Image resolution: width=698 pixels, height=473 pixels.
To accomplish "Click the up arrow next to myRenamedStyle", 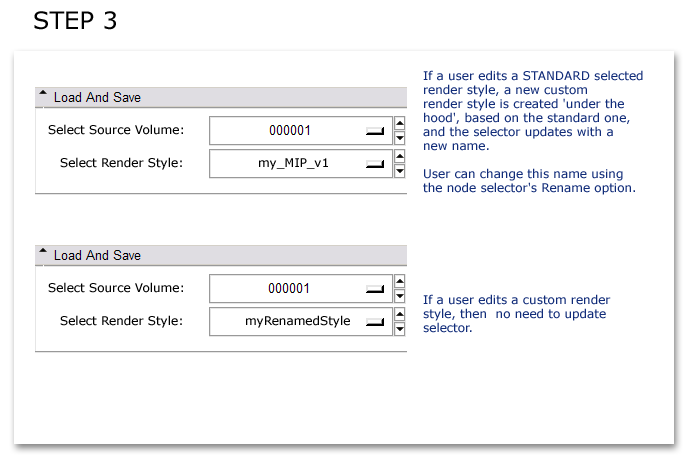I will 400,315.
